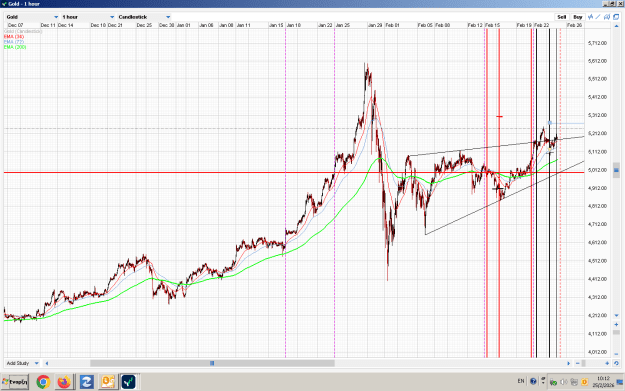Image resolution: width=625 pixels, height=391 pixels.
Task: Click the Feb 26 date label
Action: [574, 25]
